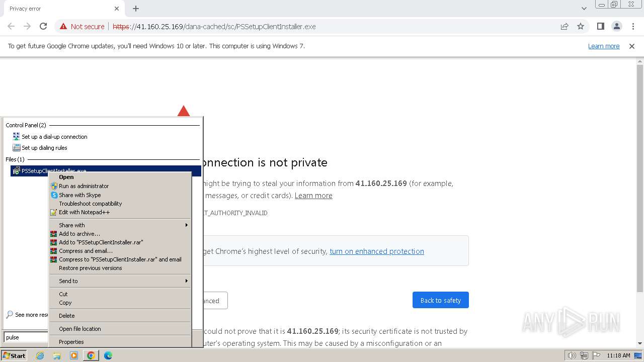This screenshot has width=644, height=362.
Task: Choose Run as administrator
Action: pyautogui.click(x=120, y=186)
